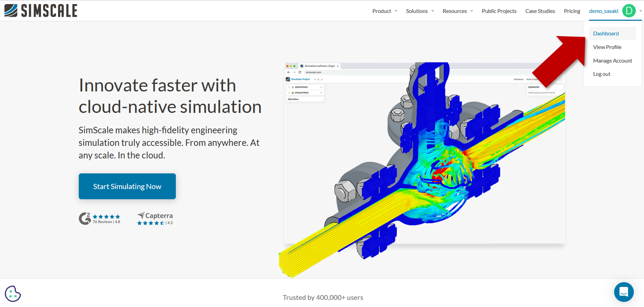Image resolution: width=644 pixels, height=307 pixels.
Task: Click the Capterra rating badge
Action: point(155,218)
